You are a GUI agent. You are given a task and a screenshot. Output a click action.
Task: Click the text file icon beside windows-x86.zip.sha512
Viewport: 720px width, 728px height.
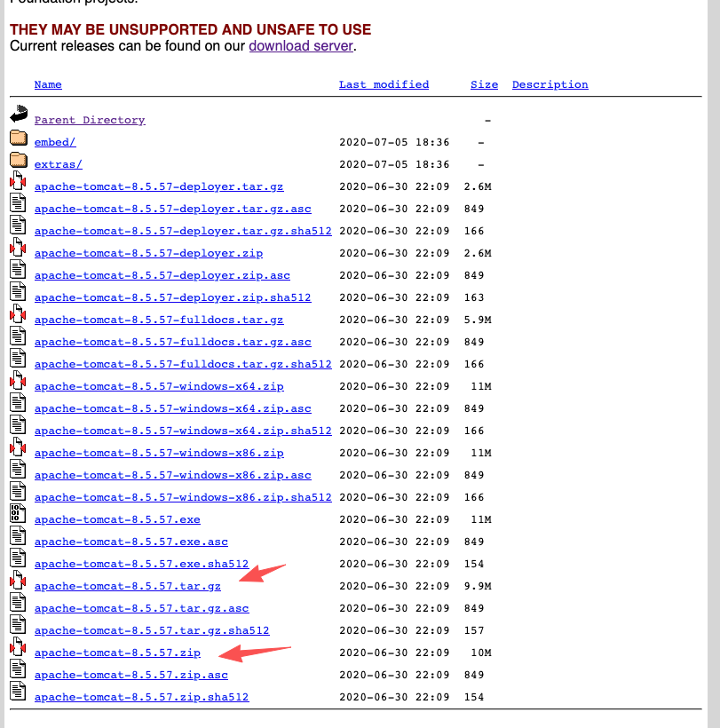point(18,492)
